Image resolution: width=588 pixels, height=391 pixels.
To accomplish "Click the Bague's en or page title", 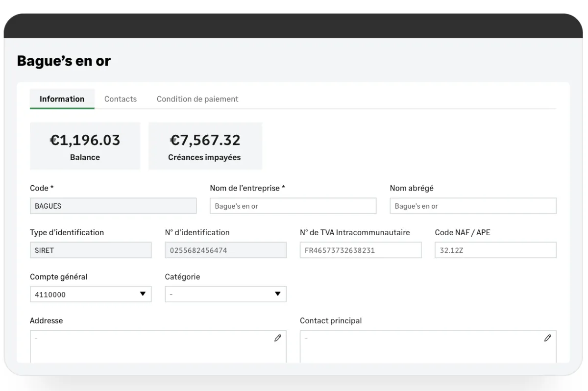I will point(64,61).
